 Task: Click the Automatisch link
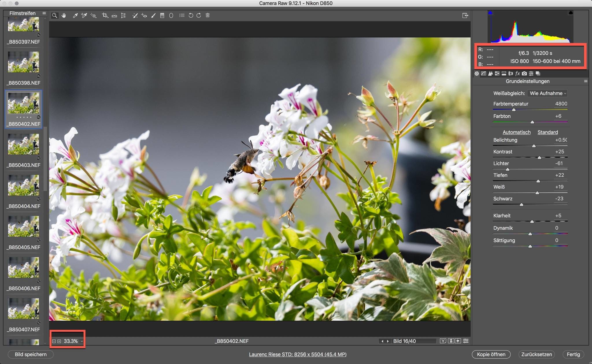pos(517,132)
